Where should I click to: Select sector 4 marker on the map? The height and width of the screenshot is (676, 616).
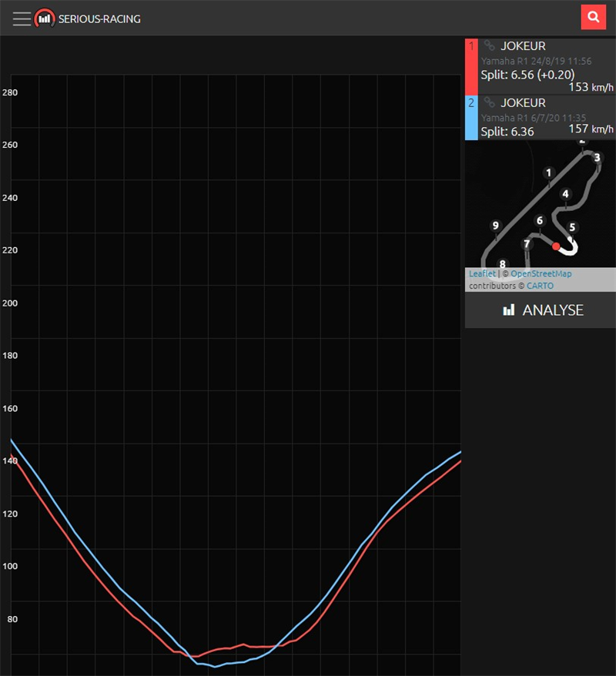pyautogui.click(x=565, y=194)
